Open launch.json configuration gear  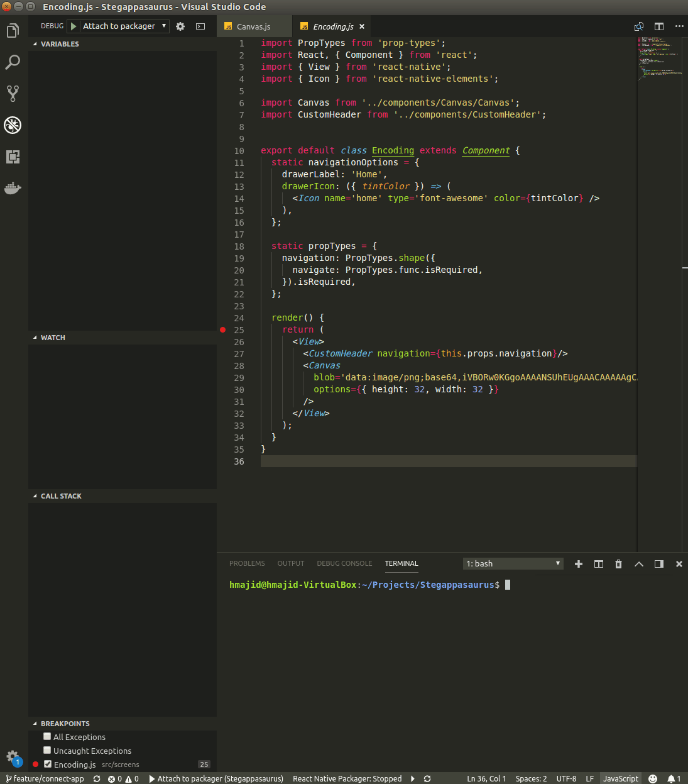180,26
